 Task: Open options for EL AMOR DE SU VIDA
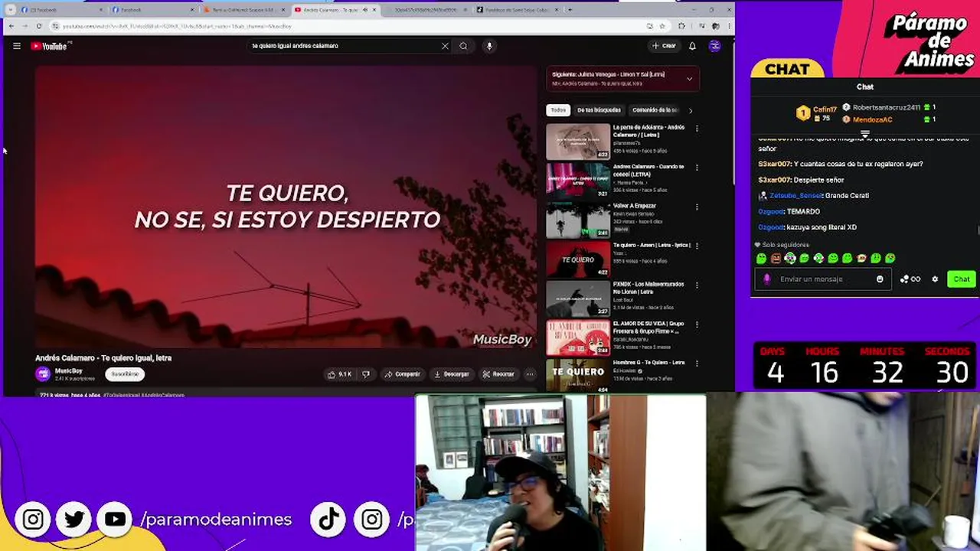point(697,324)
